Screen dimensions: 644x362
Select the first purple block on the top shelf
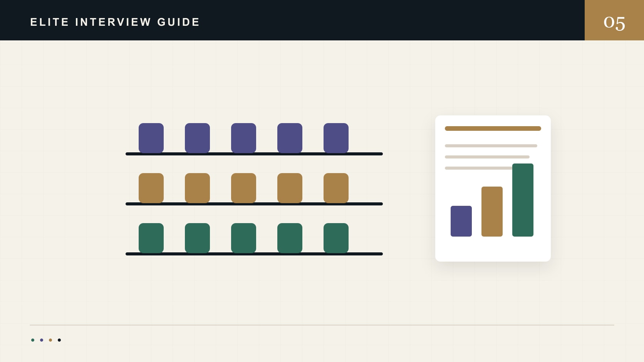click(151, 138)
